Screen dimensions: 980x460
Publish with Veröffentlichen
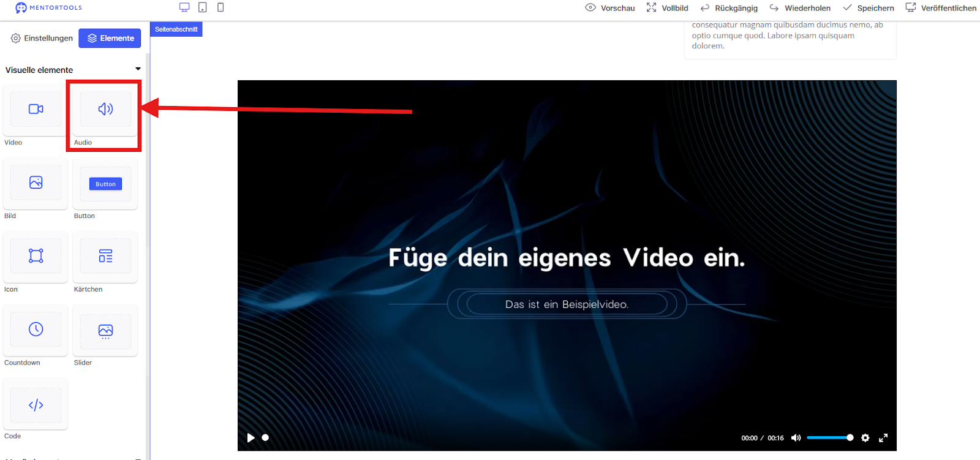click(941, 8)
